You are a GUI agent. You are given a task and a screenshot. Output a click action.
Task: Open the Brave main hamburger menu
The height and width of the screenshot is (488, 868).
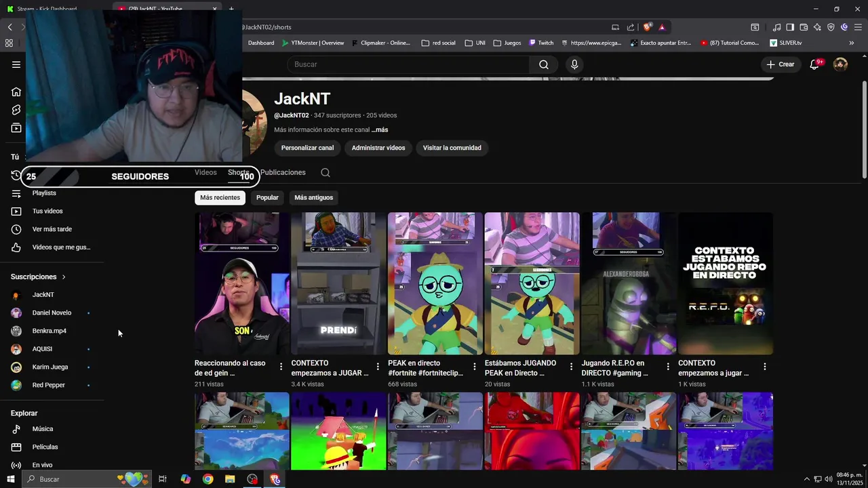coord(858,27)
